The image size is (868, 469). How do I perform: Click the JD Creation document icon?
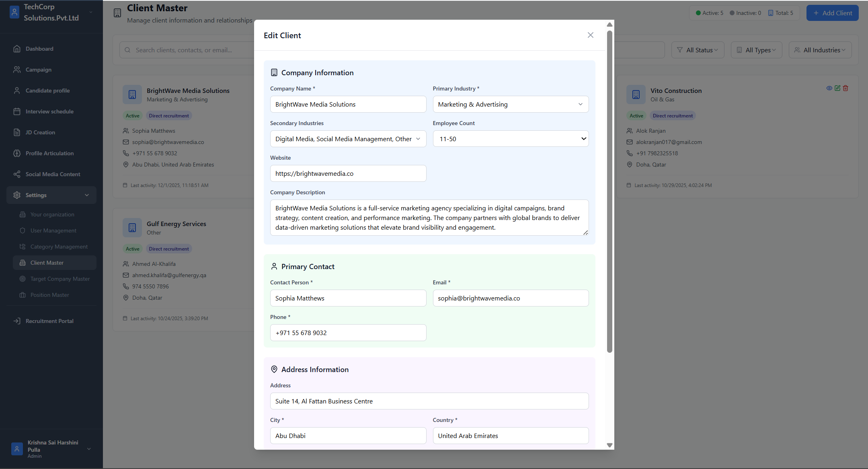pyautogui.click(x=16, y=132)
